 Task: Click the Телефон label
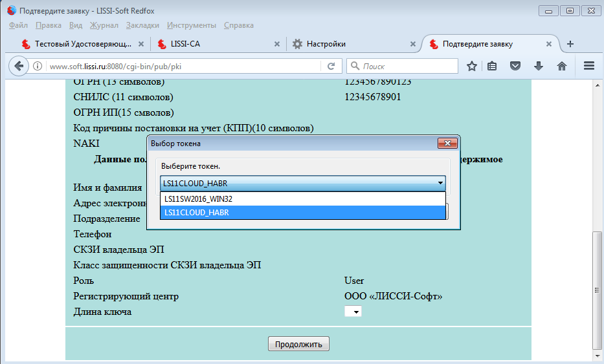[x=93, y=234]
